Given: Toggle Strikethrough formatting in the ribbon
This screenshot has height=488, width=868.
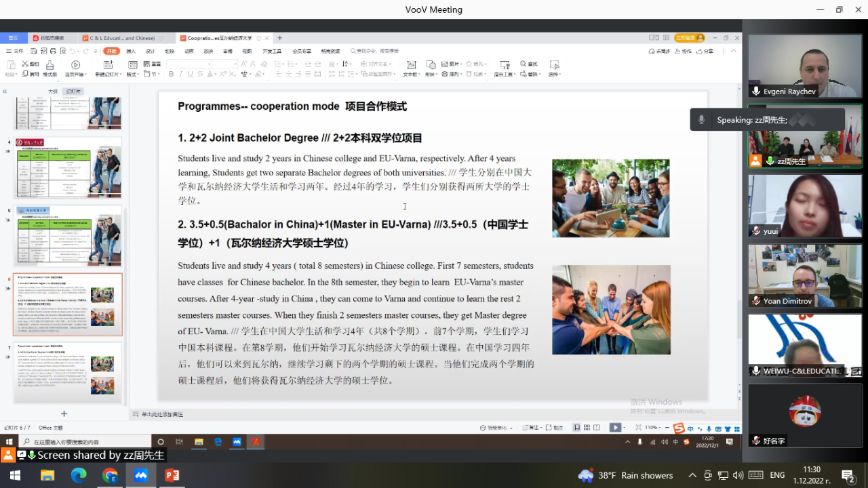Looking at the screenshot, I should pyautogui.click(x=200, y=74).
